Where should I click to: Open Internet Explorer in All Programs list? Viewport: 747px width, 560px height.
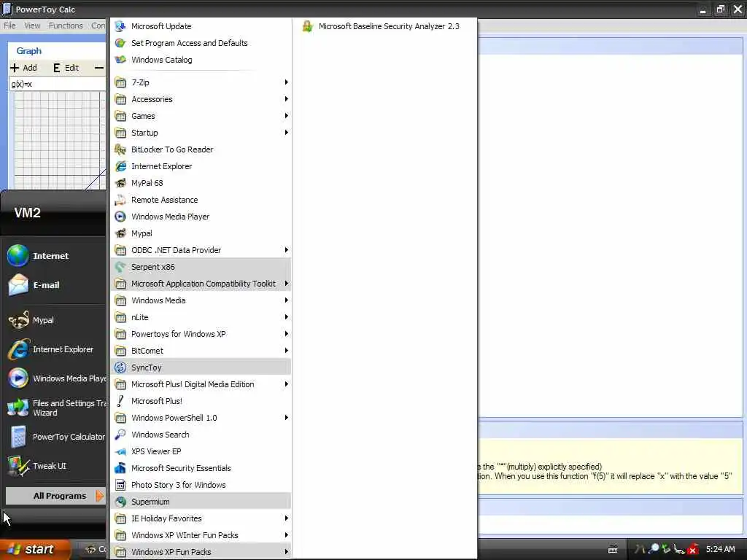tap(201, 166)
